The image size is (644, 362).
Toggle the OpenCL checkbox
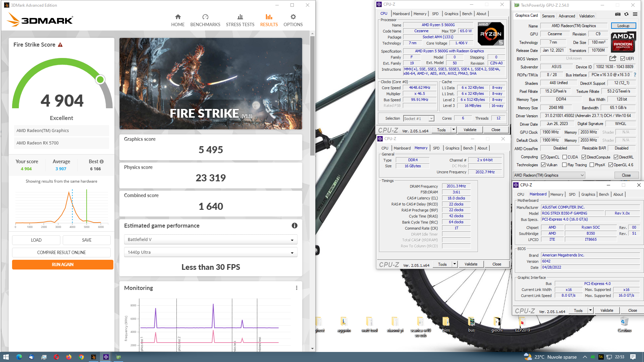[543, 157]
